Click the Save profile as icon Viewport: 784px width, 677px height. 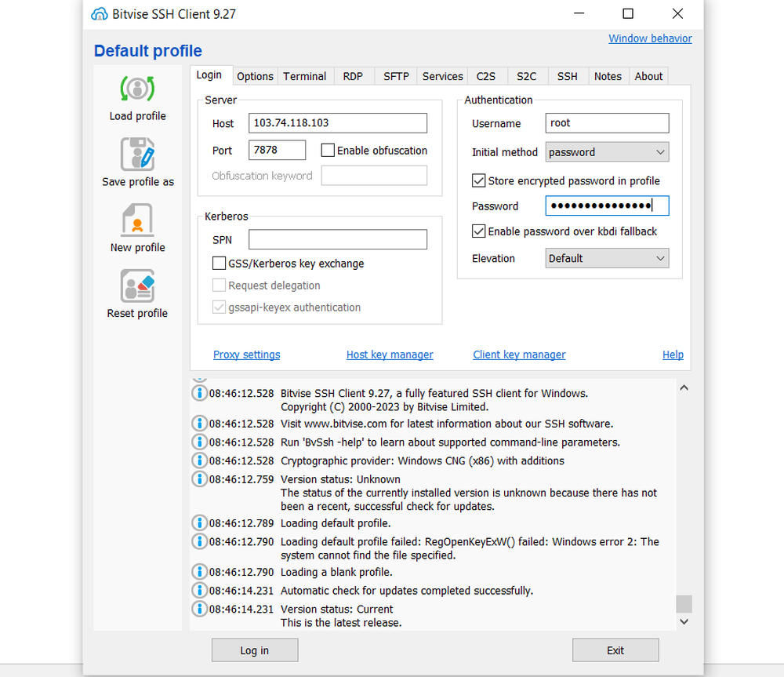coord(136,155)
